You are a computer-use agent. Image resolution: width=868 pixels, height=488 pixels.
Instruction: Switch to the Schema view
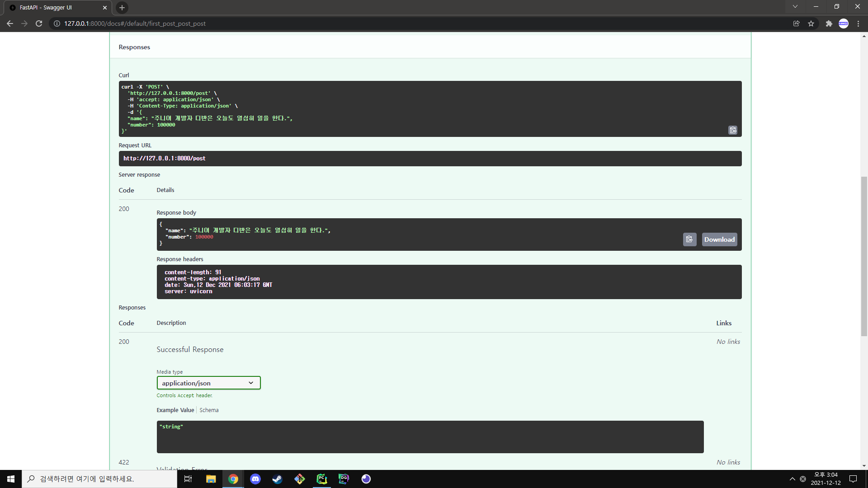209,410
